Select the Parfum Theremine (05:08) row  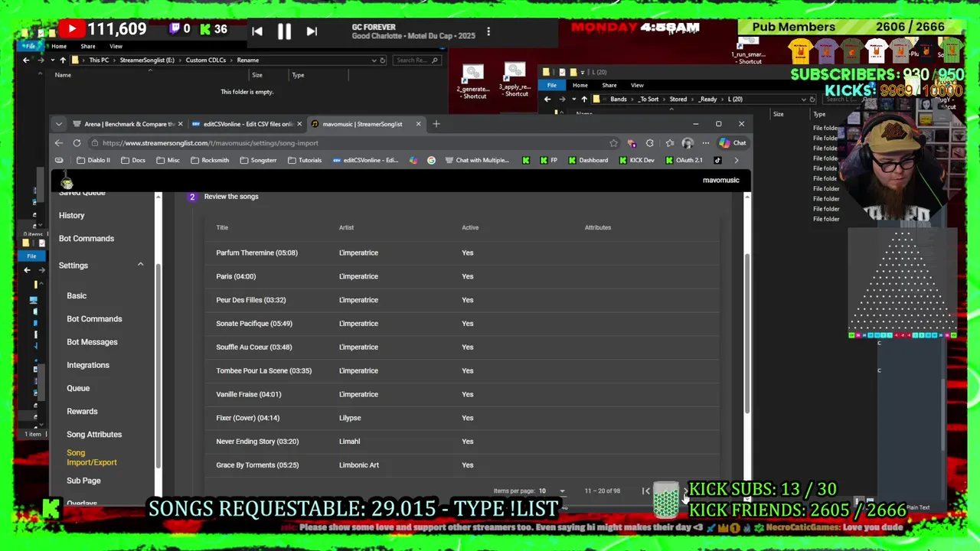click(x=463, y=253)
